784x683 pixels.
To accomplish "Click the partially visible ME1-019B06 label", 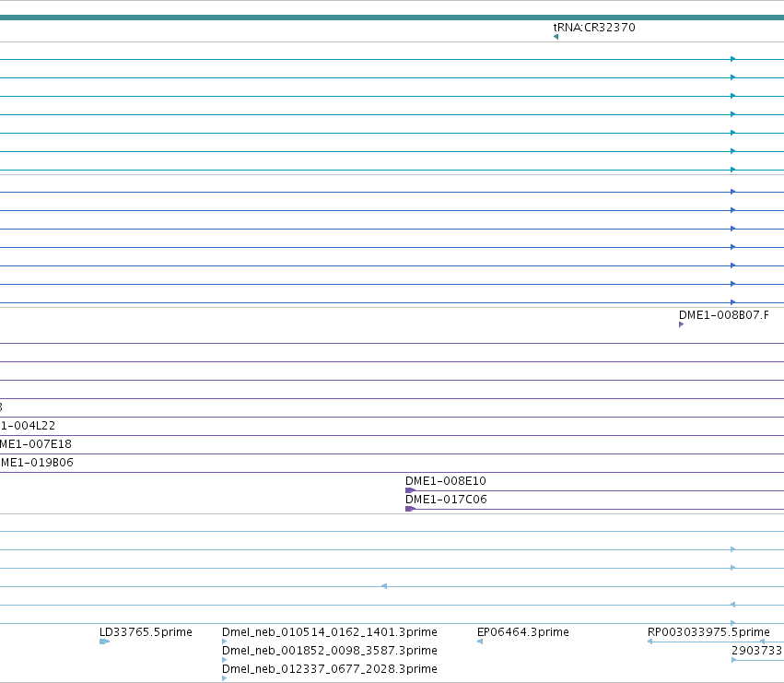I will [x=37, y=463].
